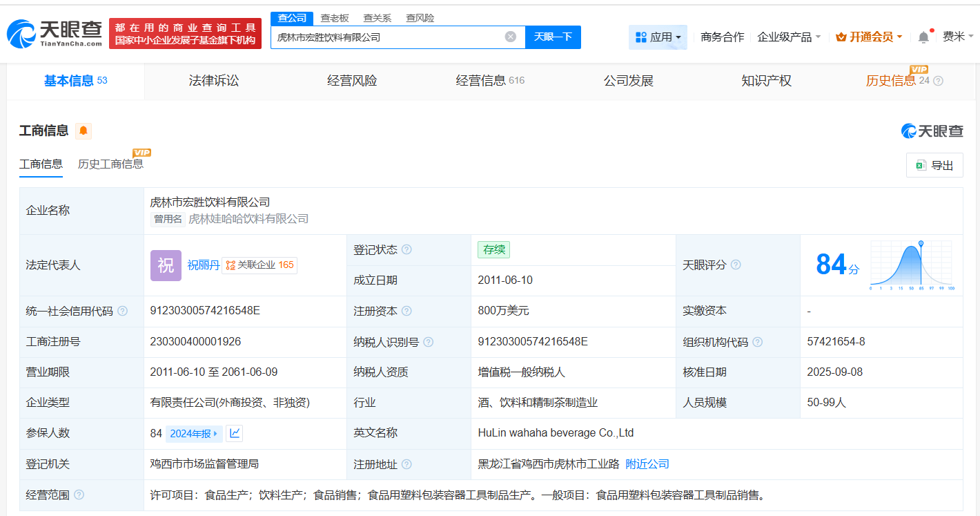This screenshot has height=516, width=980.
Task: Open the 应用 dropdown
Action: [658, 36]
